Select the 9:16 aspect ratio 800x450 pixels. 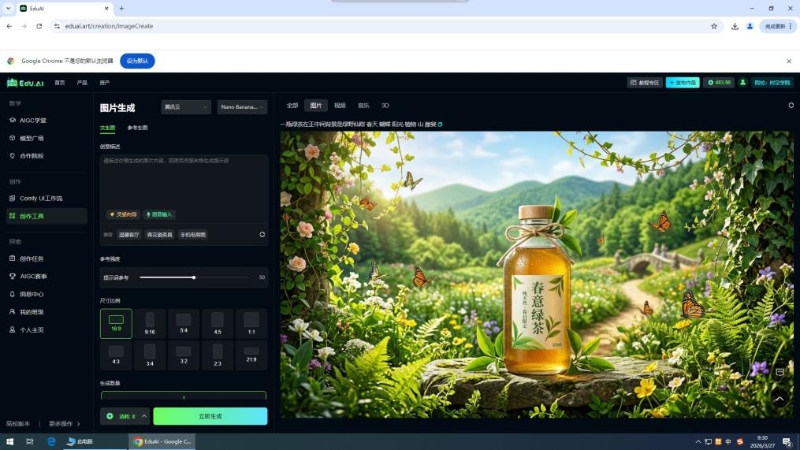click(150, 322)
